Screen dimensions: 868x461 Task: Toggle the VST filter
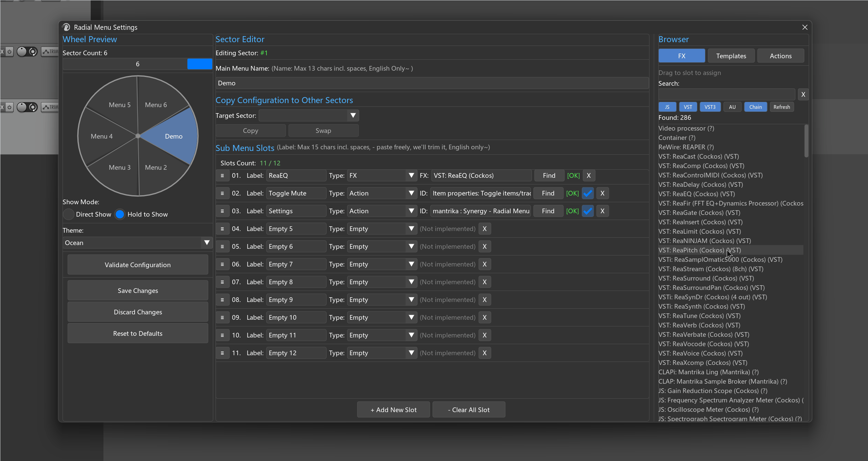click(688, 107)
